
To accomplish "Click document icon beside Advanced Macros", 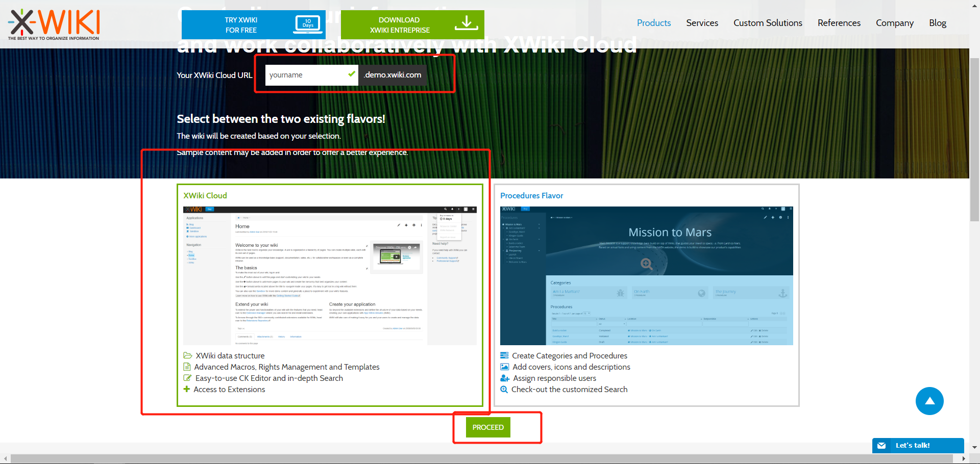I will point(187,367).
